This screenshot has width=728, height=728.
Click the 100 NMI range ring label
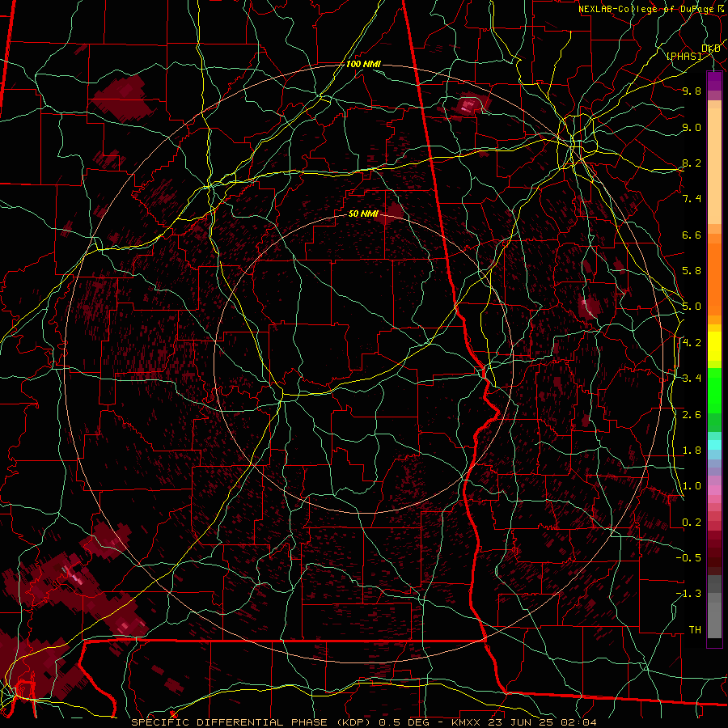coord(363,64)
